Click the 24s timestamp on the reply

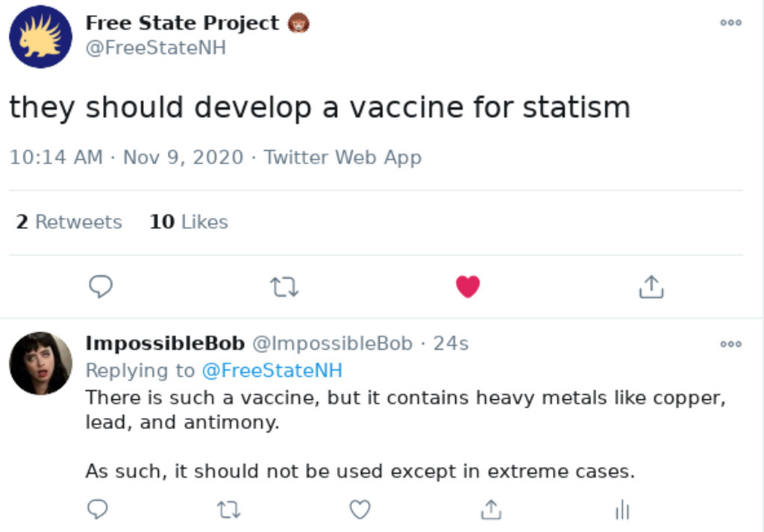pos(451,343)
